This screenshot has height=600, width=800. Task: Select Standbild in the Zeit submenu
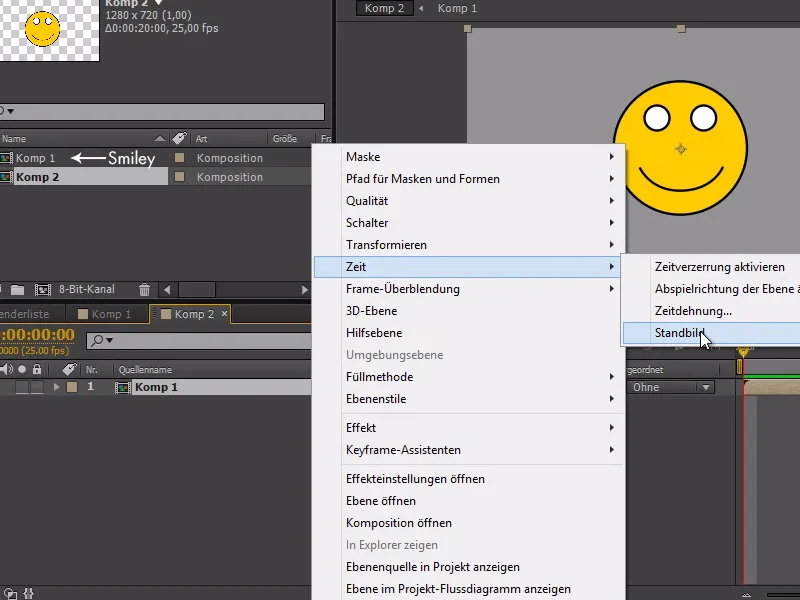tap(711, 333)
